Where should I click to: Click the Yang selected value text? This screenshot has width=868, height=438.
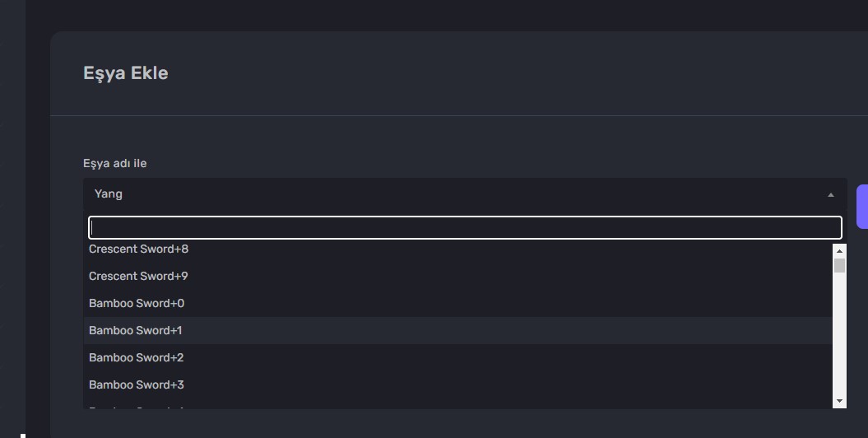point(109,193)
